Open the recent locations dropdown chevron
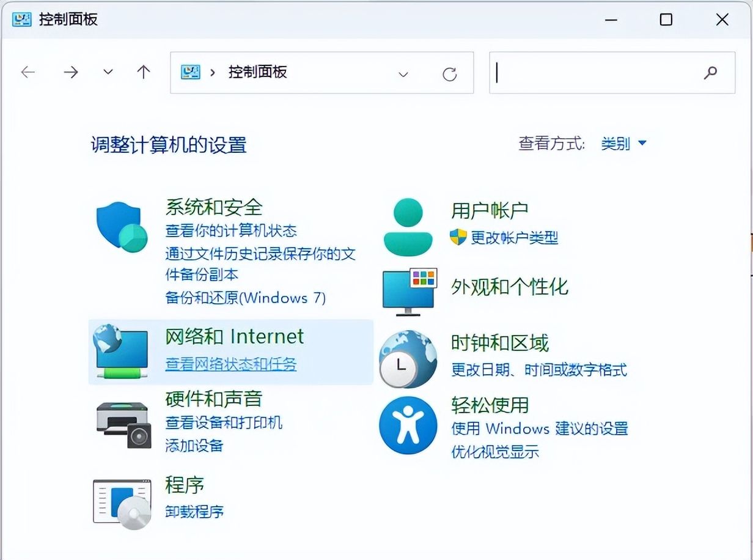 [x=108, y=72]
